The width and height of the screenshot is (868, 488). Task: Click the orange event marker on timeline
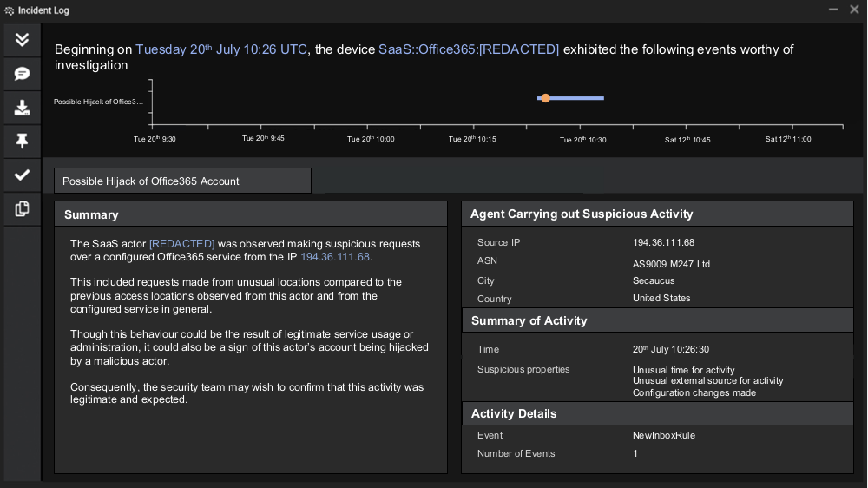coord(546,98)
